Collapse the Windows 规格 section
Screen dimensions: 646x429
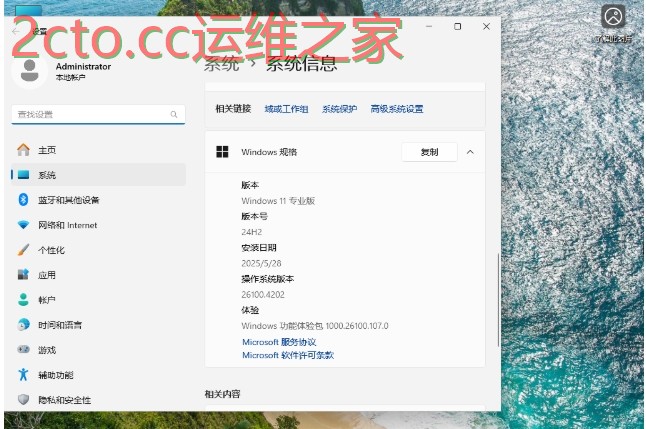point(470,152)
